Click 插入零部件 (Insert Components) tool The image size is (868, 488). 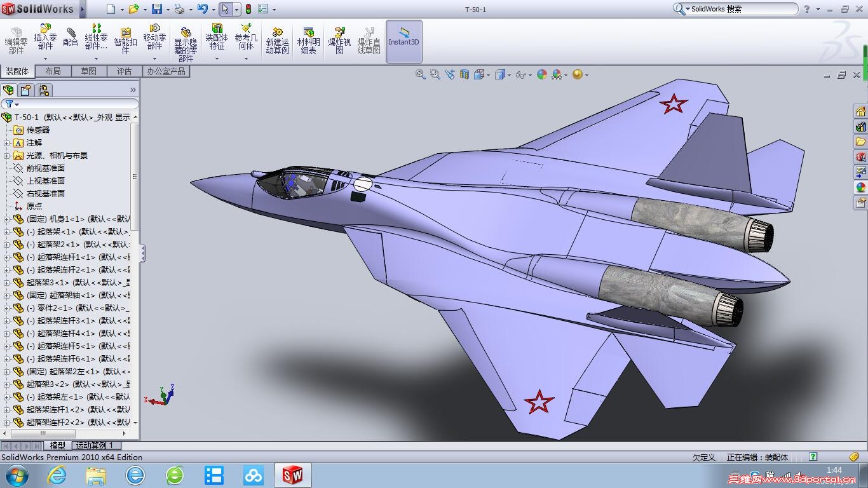click(x=45, y=37)
